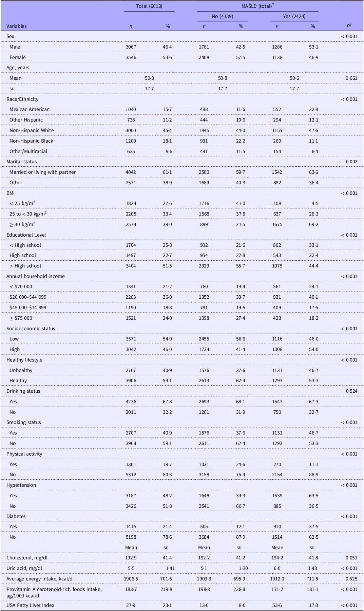The image size is (364, 611).
Task: Select the Healthy lifestyle section label
Action: point(23,360)
